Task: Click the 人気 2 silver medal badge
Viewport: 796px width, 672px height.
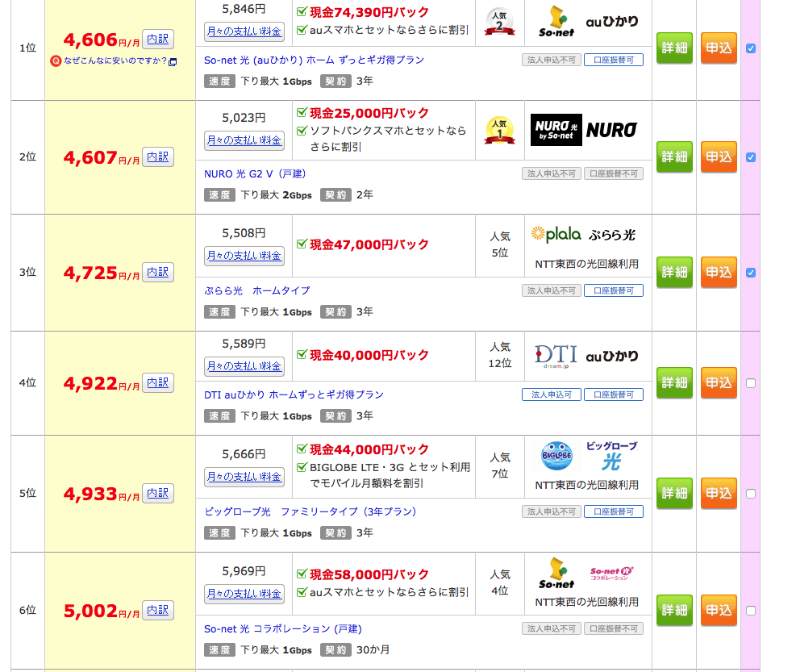Action: [x=499, y=22]
